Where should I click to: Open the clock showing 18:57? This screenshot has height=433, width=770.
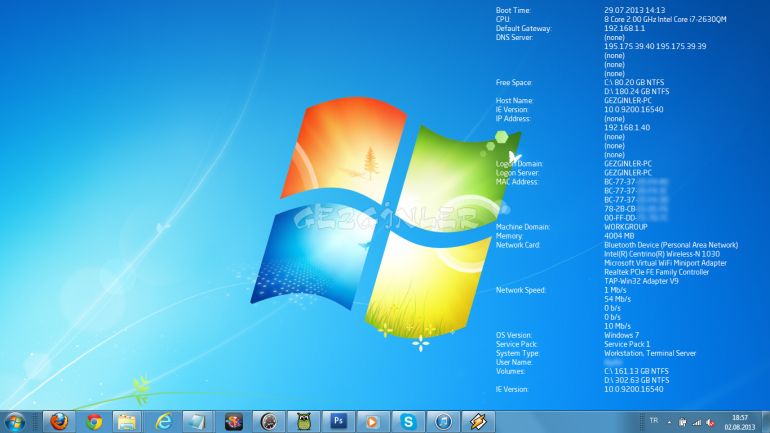click(740, 422)
